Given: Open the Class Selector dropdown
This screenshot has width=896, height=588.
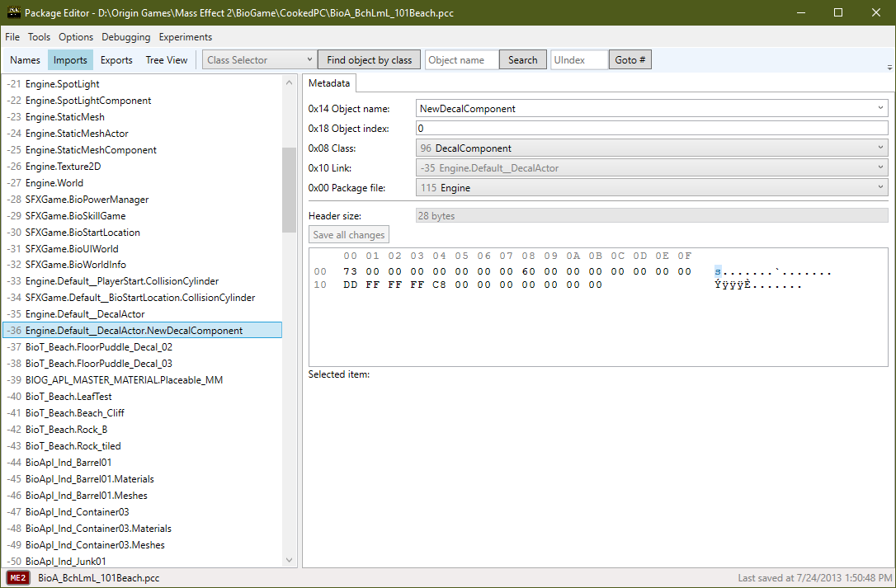Looking at the screenshot, I should tap(259, 59).
